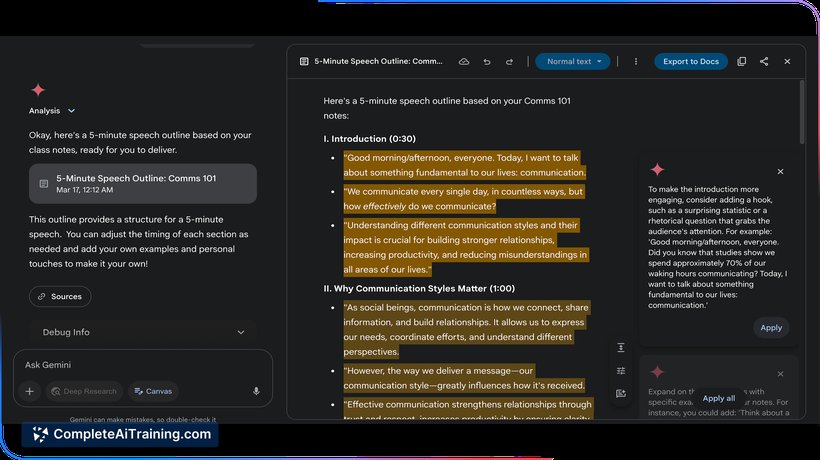The image size is (820, 460).
Task: Click Apply all suggestions button
Action: (x=719, y=398)
